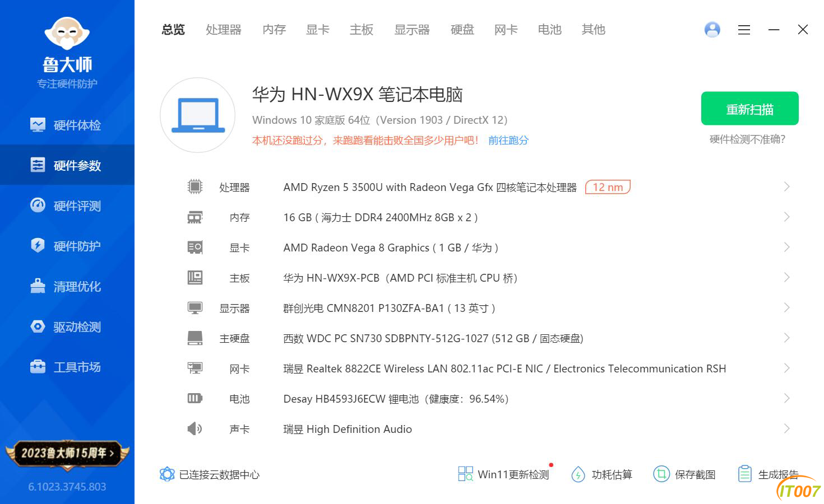The height and width of the screenshot is (504, 824).
Task: Click the 显示器 monitor icon
Action: coord(195,308)
